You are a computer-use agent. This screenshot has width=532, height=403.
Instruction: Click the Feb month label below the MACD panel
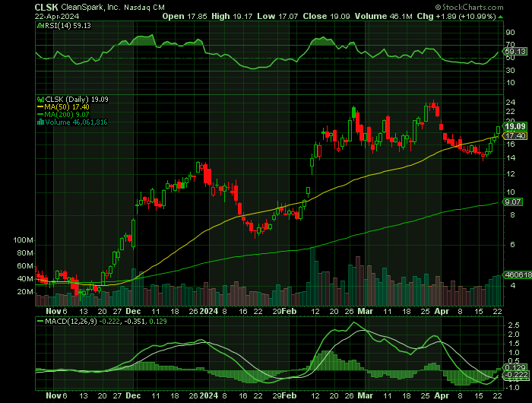coord(289,396)
